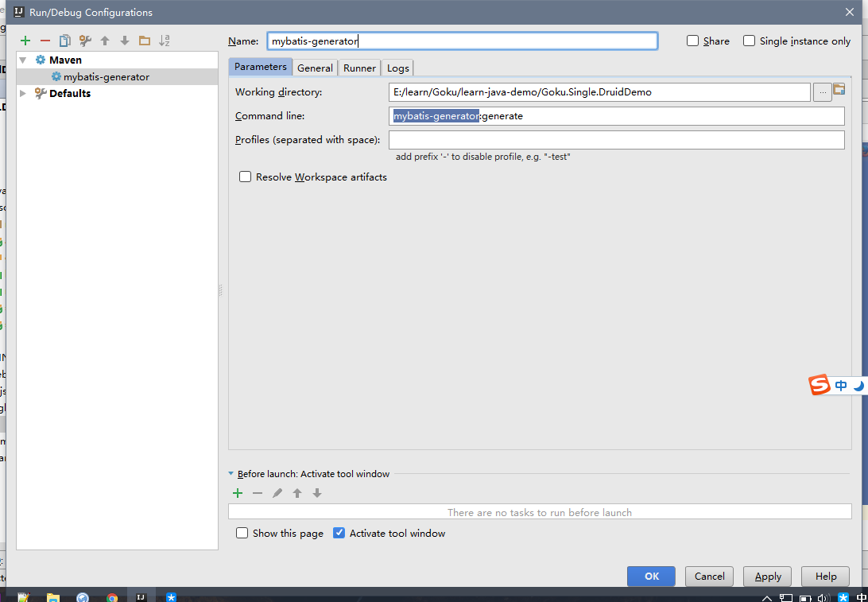The height and width of the screenshot is (602, 868).
Task: Copy the selected configuration
Action: pos(65,41)
